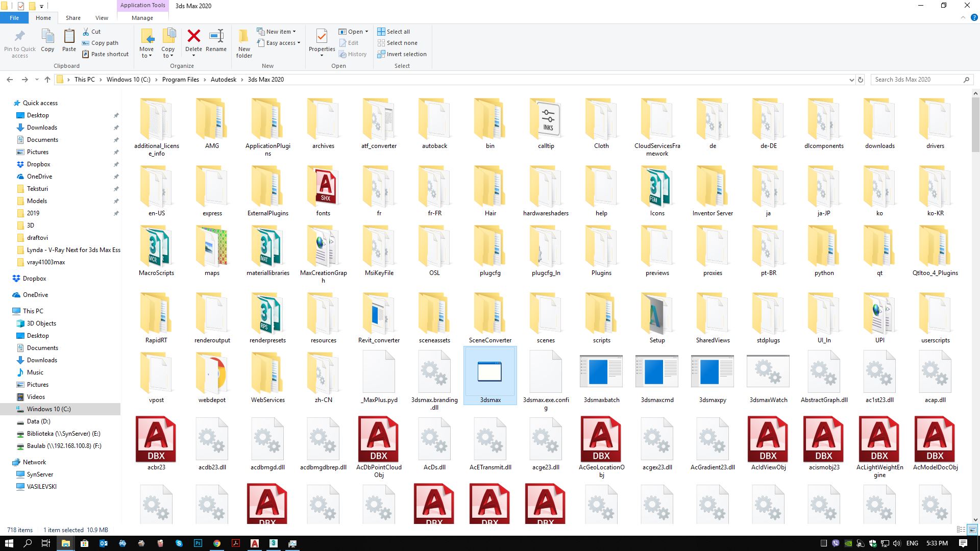The height and width of the screenshot is (551, 980).
Task: Click the Back navigation button
Action: [9, 80]
